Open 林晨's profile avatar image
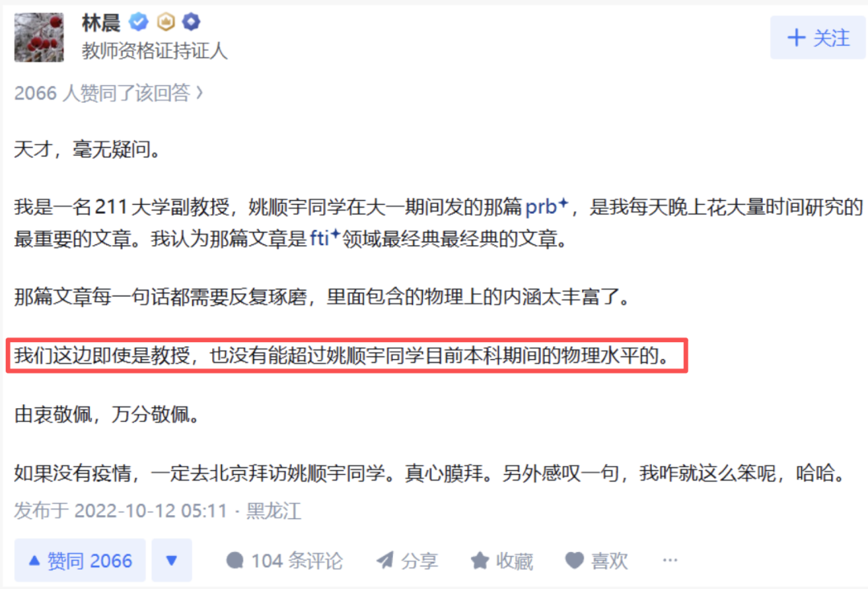 tap(39, 37)
